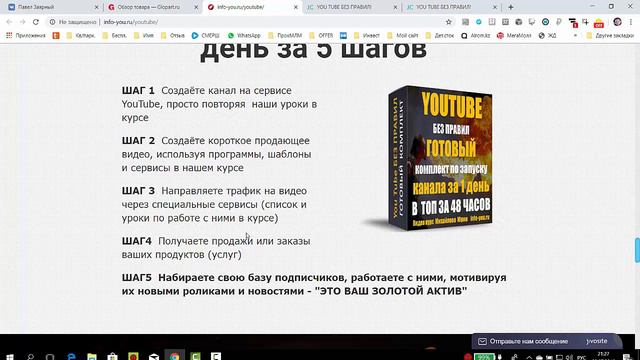Image resolution: width=640 pixels, height=360 pixels.
Task: Open the 'Не защищено' site info icon
Action: click(x=52, y=22)
